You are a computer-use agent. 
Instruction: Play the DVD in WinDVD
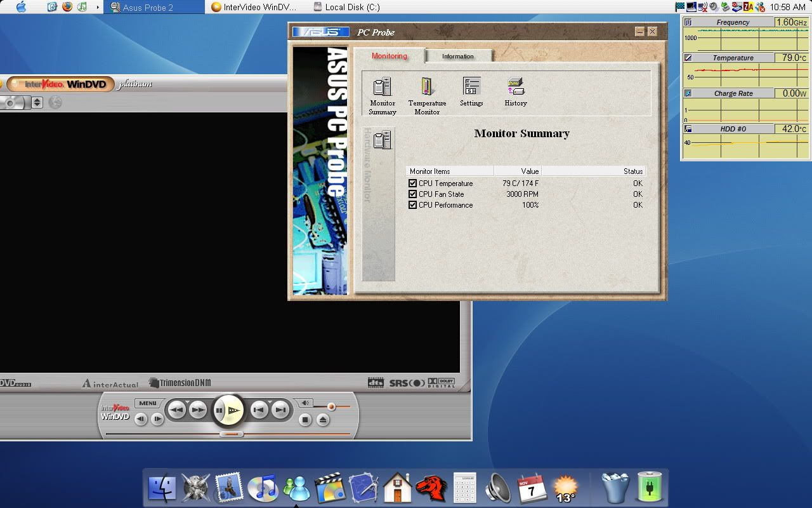coord(233,410)
